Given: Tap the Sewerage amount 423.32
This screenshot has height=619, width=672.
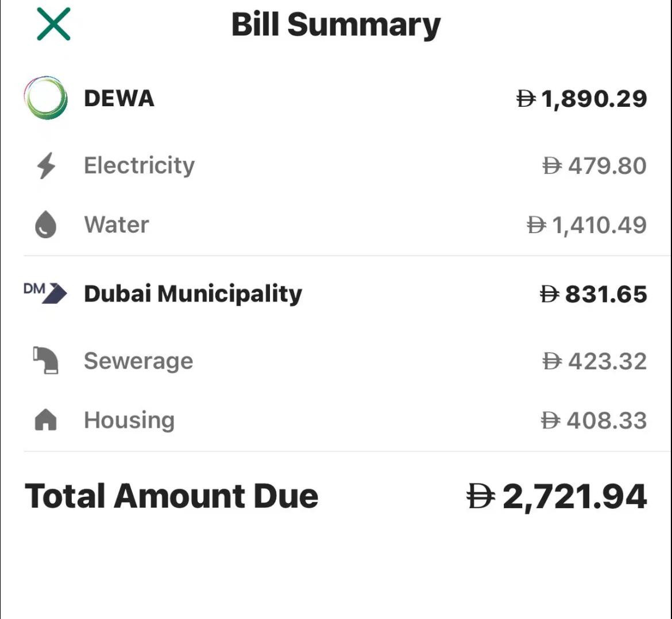Looking at the screenshot, I should click(x=594, y=361).
